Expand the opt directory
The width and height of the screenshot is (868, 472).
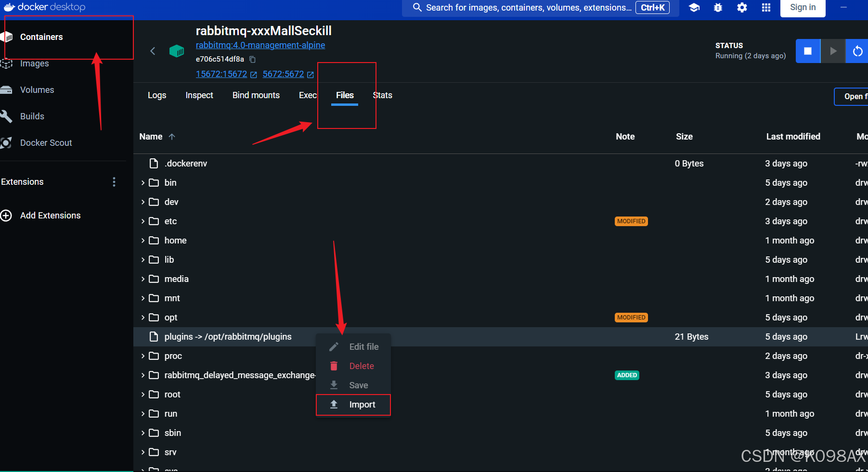point(143,317)
